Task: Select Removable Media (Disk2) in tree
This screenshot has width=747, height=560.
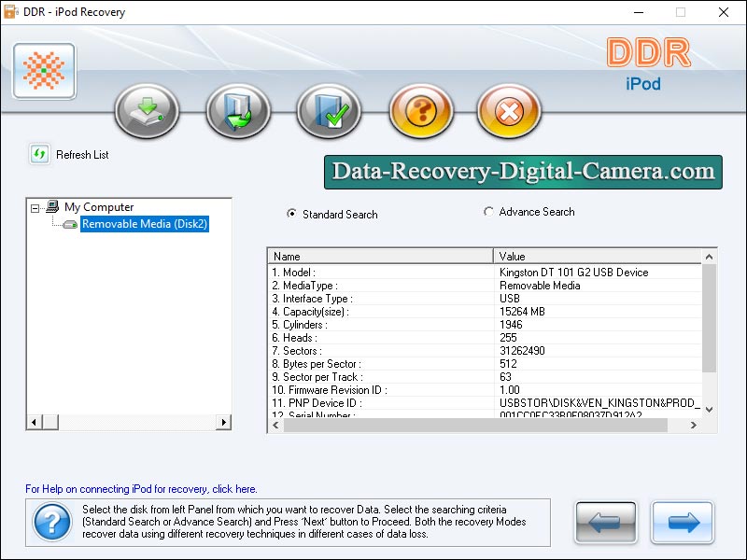Action: tap(144, 224)
